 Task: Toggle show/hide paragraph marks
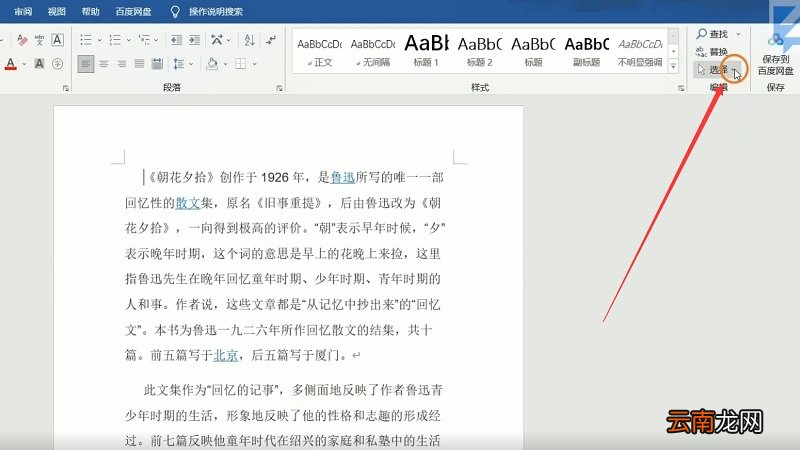271,40
